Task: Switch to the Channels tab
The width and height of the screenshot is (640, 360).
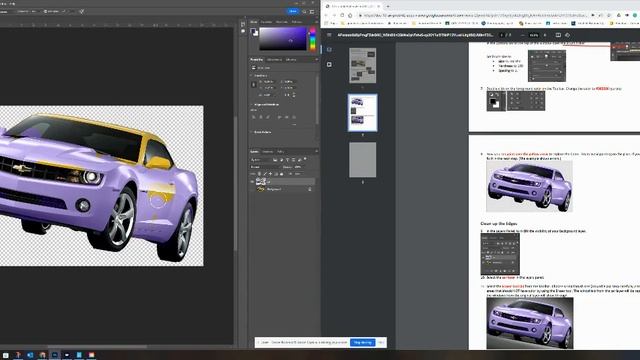Action: pyautogui.click(x=267, y=151)
